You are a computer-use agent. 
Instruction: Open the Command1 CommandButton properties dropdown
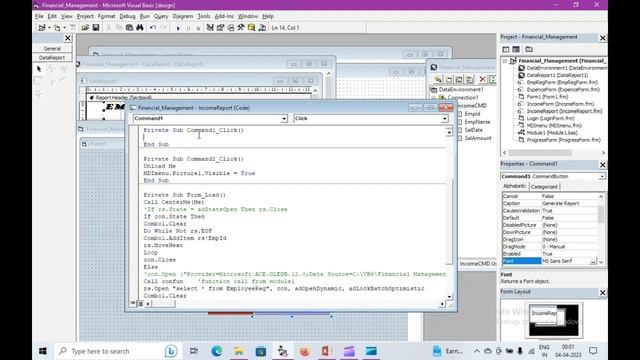point(602,176)
